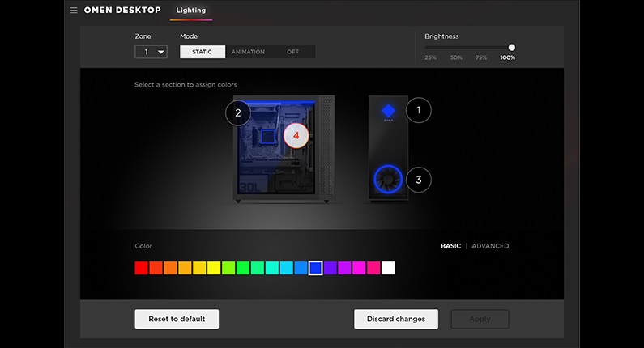This screenshot has height=348, width=644.
Task: Pick the lime green color swatch
Action: coord(228,268)
